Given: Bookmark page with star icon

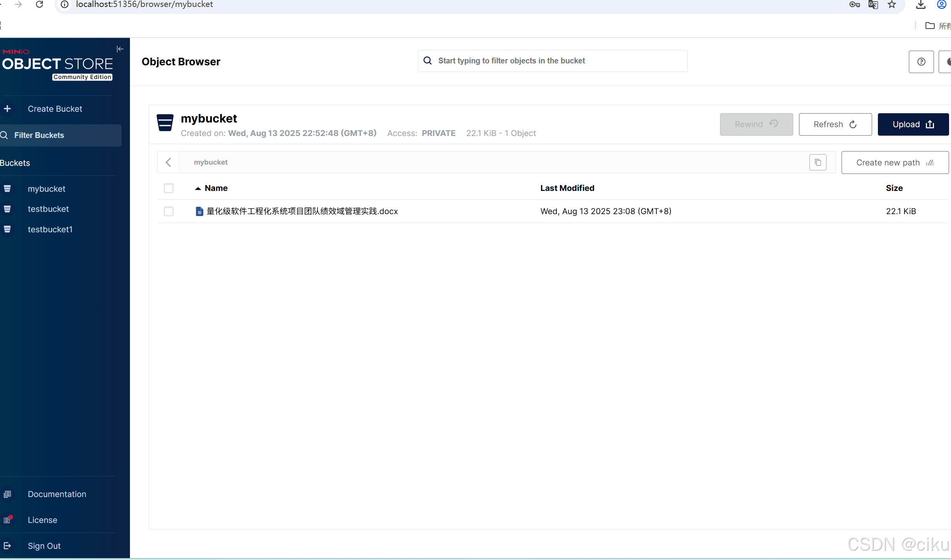Looking at the screenshot, I should 892,5.
